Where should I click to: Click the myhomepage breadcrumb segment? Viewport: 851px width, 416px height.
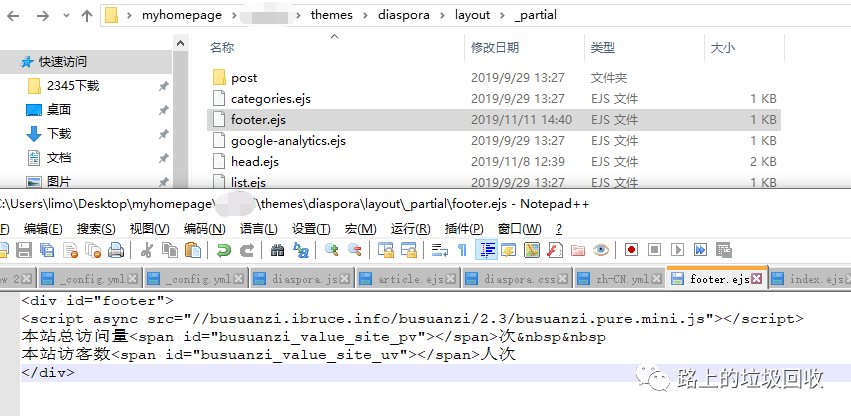tap(182, 15)
